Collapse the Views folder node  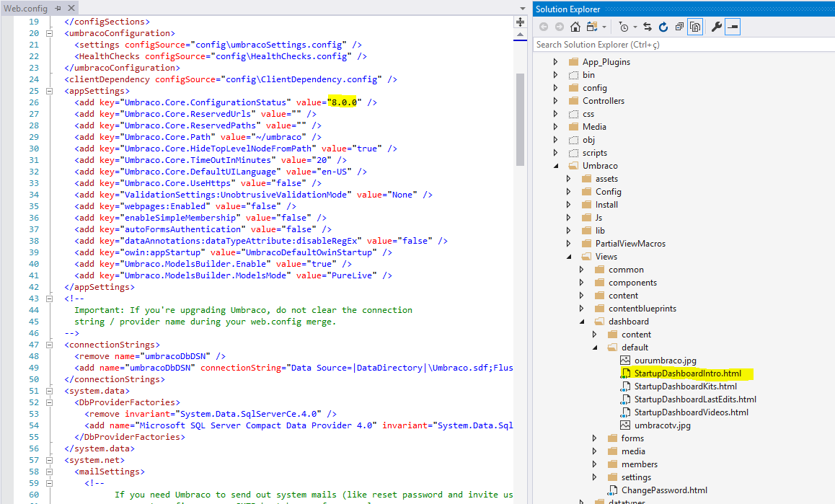point(569,257)
